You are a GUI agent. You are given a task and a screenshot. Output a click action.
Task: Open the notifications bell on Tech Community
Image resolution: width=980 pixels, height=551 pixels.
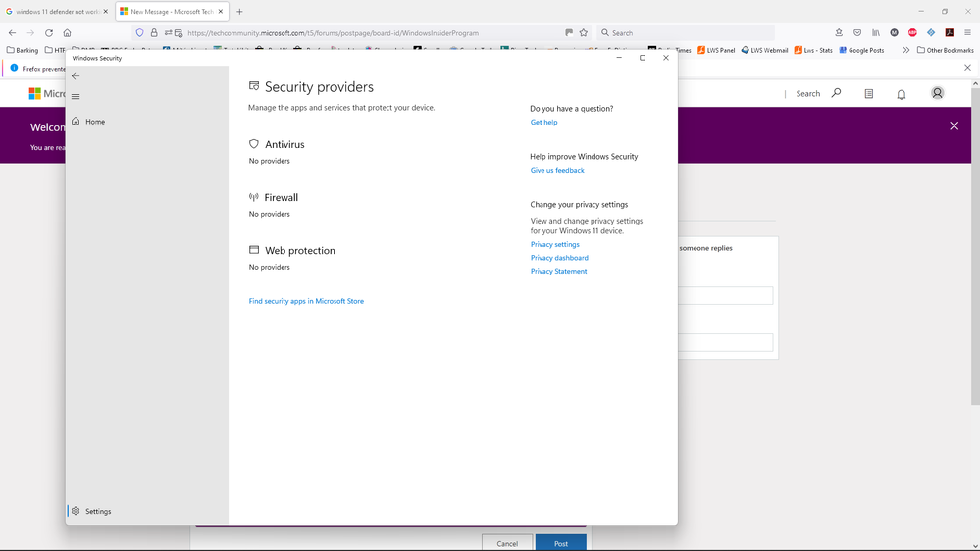click(902, 94)
